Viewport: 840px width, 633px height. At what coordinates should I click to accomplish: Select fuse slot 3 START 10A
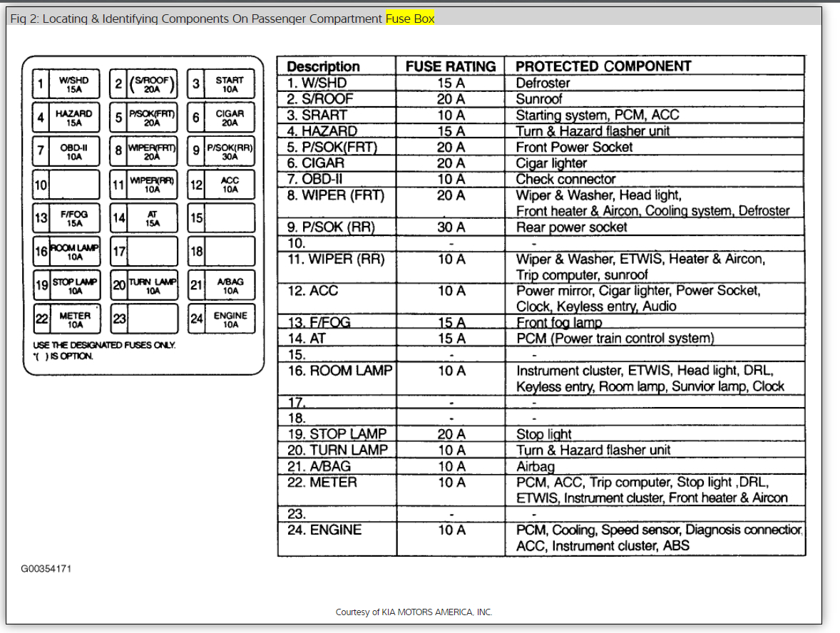coord(221,84)
